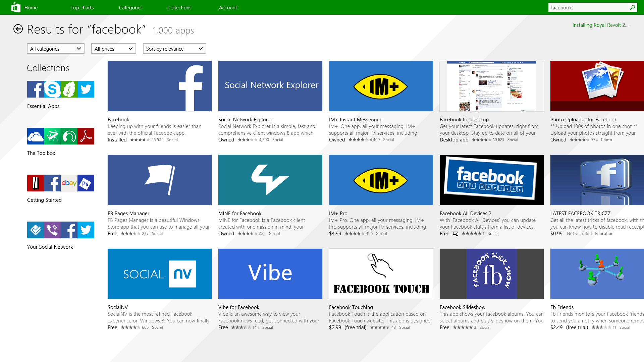Click the Windows Store home icon
This screenshot has height=362, width=644.
pos(15,7)
